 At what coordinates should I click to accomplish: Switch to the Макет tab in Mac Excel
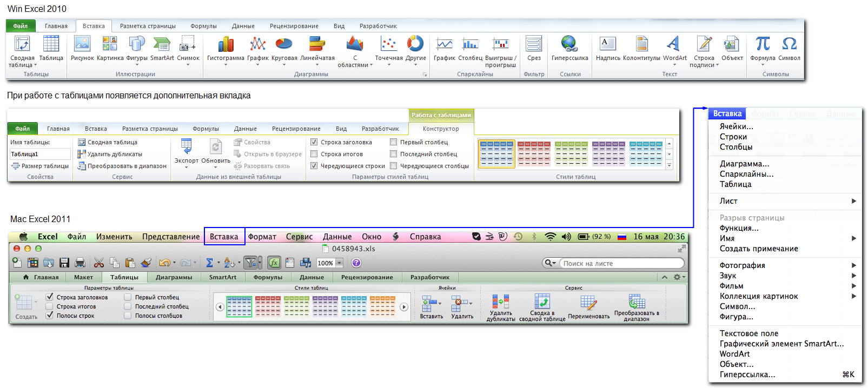click(83, 277)
